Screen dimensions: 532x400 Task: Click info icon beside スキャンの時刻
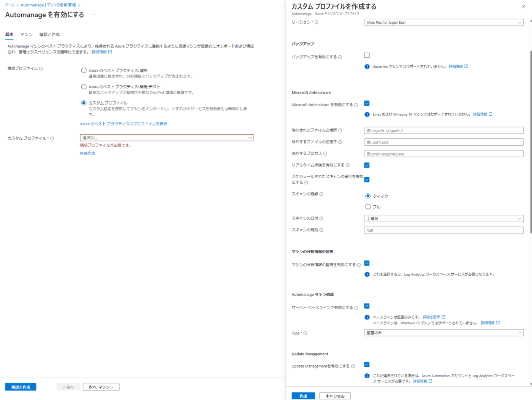[321, 230]
